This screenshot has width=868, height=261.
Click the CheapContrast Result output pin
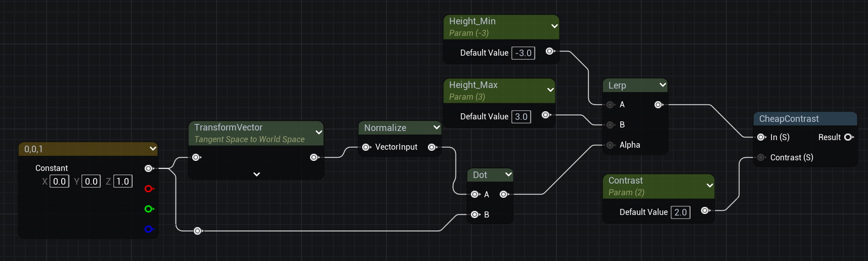[x=849, y=137]
